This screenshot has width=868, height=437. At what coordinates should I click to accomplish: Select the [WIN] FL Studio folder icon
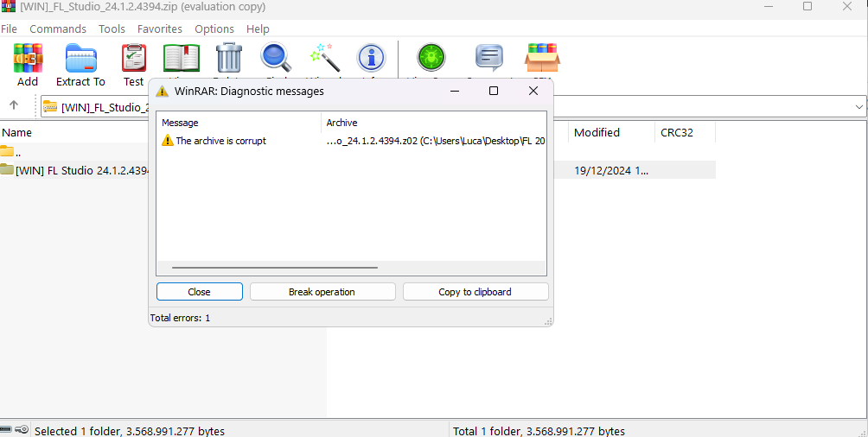7,169
